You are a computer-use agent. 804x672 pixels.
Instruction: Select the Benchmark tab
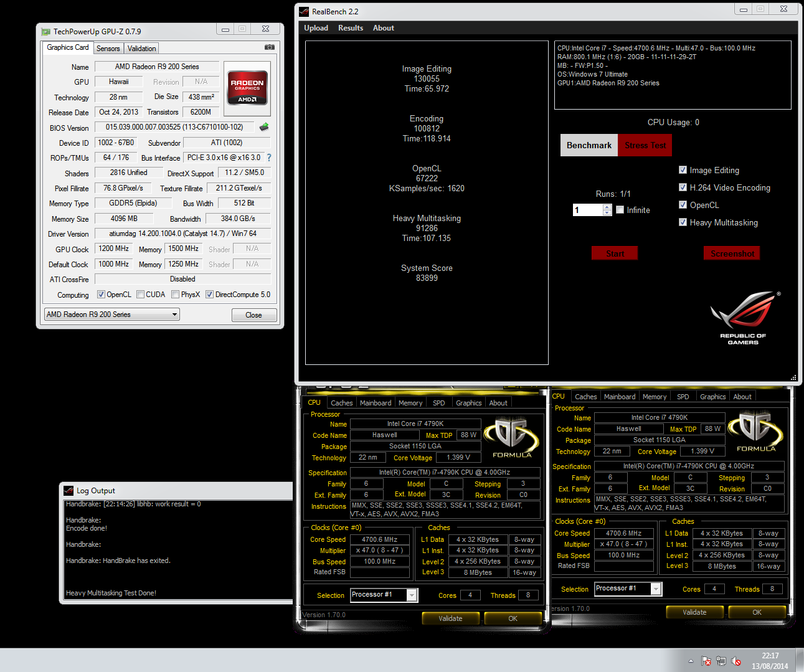pyautogui.click(x=589, y=145)
